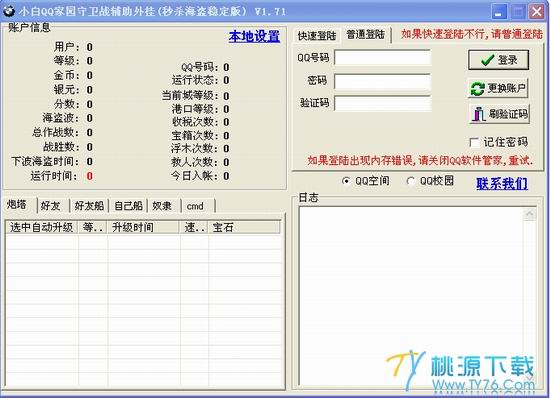Switch to the 快速登陆 tab

coord(317,36)
